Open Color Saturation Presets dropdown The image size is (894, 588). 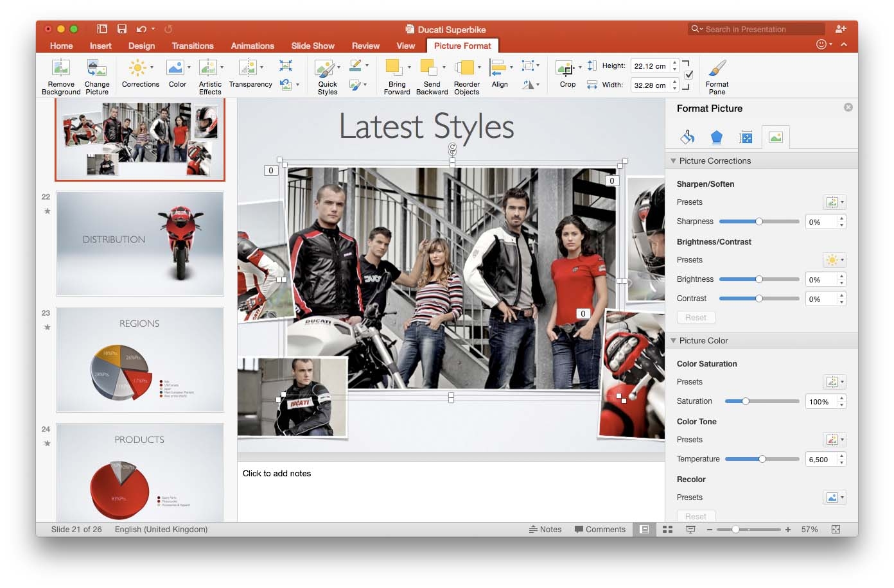click(835, 382)
